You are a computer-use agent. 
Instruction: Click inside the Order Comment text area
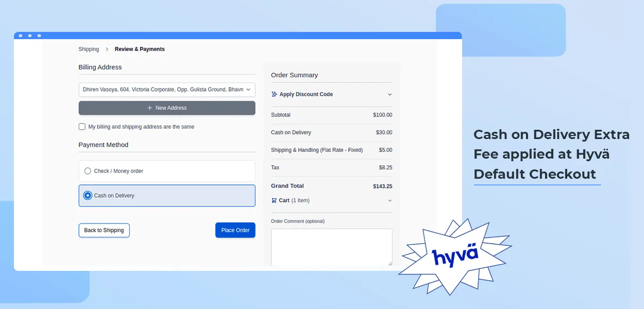point(331,247)
